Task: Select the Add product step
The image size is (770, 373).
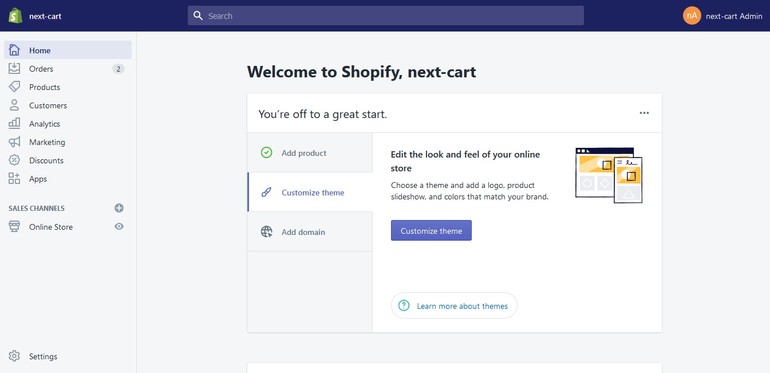Action: (x=310, y=153)
